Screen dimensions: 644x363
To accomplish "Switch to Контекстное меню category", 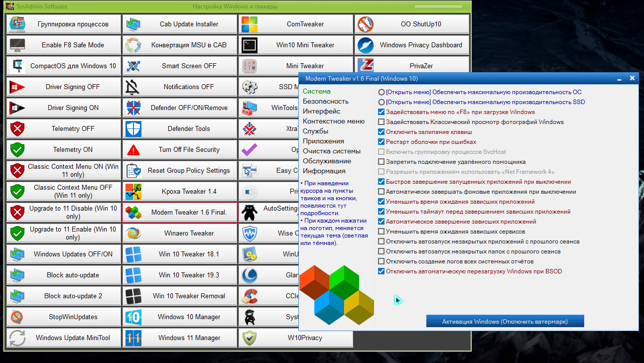I will [x=333, y=121].
